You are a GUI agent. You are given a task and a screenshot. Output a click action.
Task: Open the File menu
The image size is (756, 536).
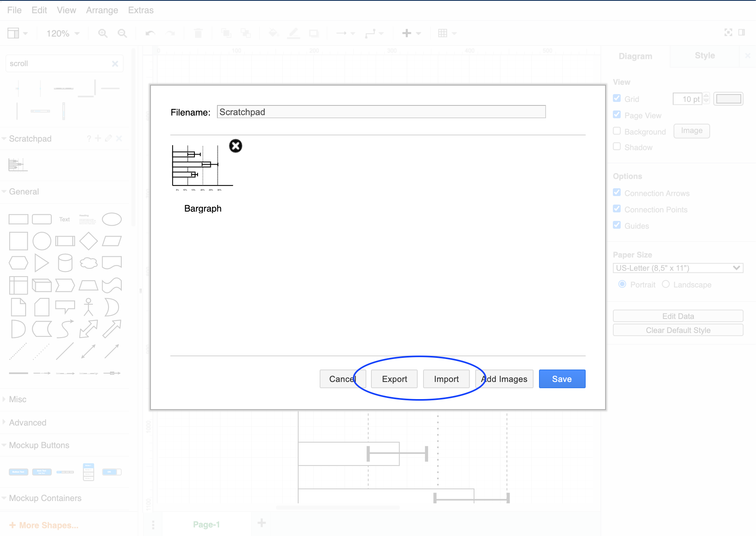click(x=14, y=10)
